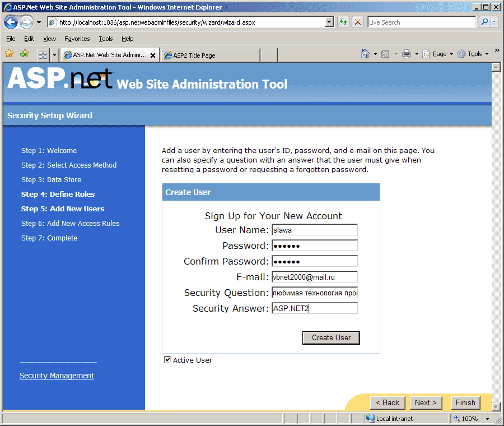Click the Add to Favorites icon
Viewport: 504px width, 426px height.
pos(24,54)
